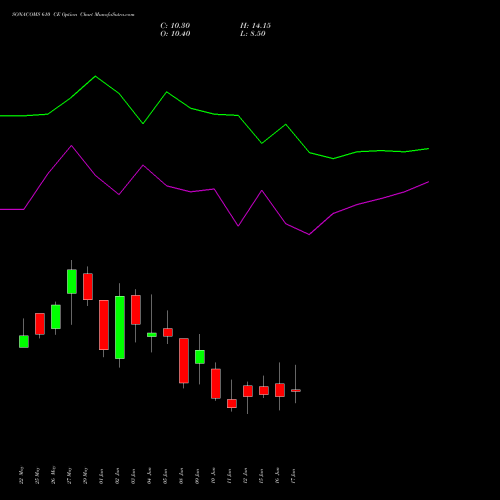
Task: Select the close value C: 10.30
Action: [175, 26]
